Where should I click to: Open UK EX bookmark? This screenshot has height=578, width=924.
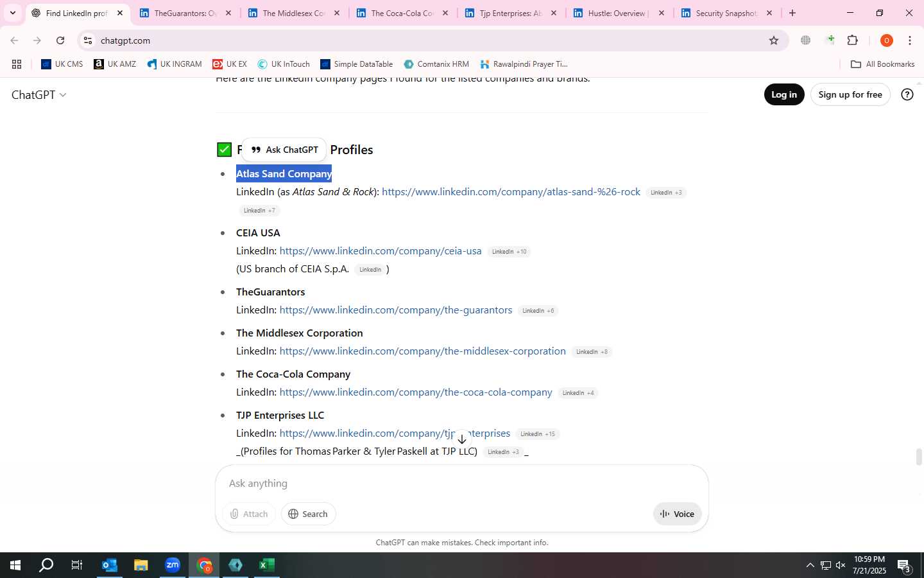point(230,64)
